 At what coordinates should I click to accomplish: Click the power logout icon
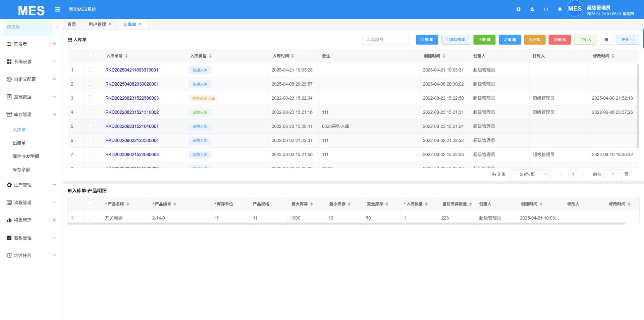[546, 9]
